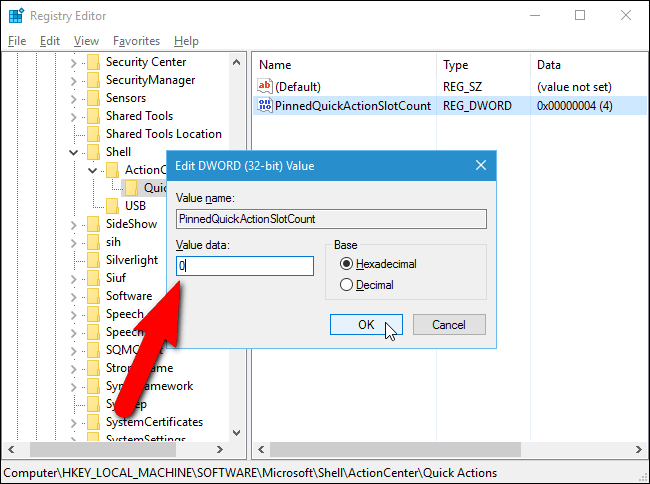This screenshot has width=650, height=484.
Task: Expand the Shared Tools key
Action: (x=73, y=116)
